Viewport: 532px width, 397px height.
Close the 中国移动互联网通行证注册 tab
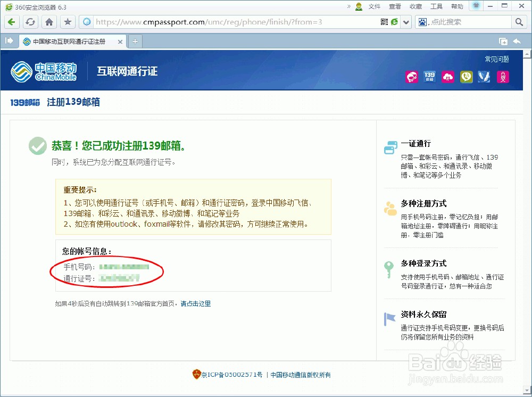(x=120, y=42)
